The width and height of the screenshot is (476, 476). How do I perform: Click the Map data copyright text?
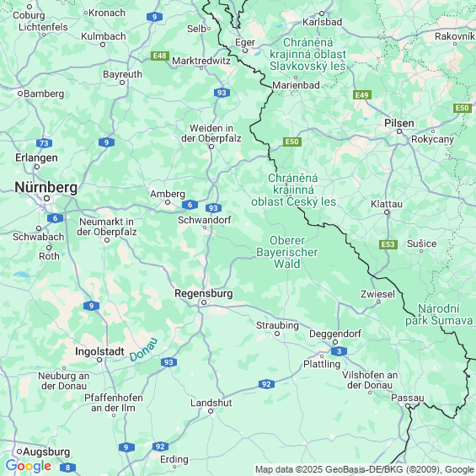365,469
